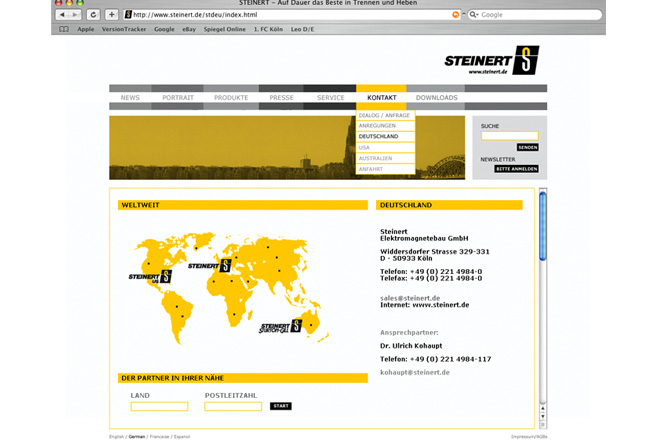Switch language to Francaise
Screen dimensions: 650x446
[x=159, y=436]
